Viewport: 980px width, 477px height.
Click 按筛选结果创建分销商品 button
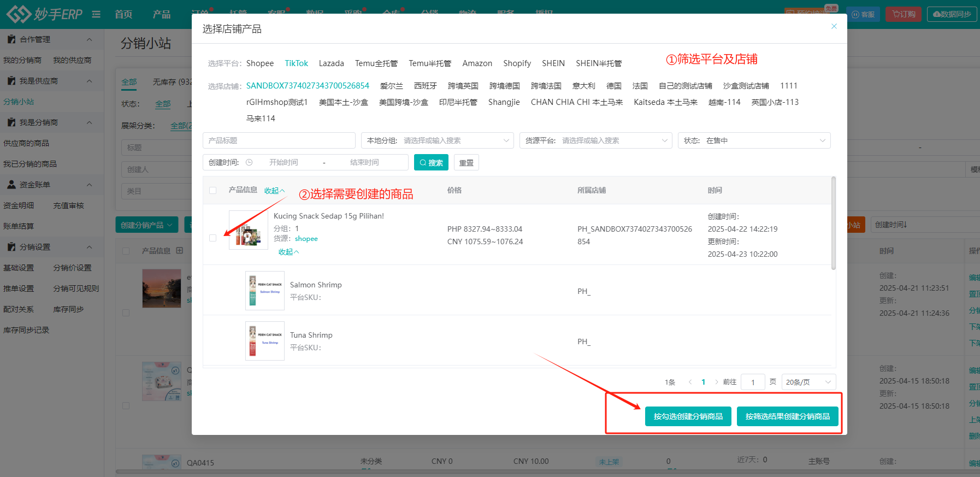pos(788,416)
